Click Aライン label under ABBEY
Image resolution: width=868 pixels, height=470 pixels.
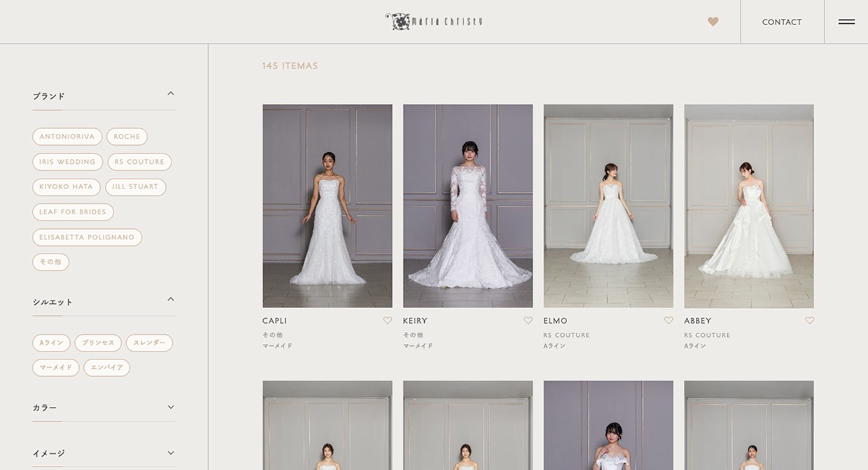coord(695,346)
